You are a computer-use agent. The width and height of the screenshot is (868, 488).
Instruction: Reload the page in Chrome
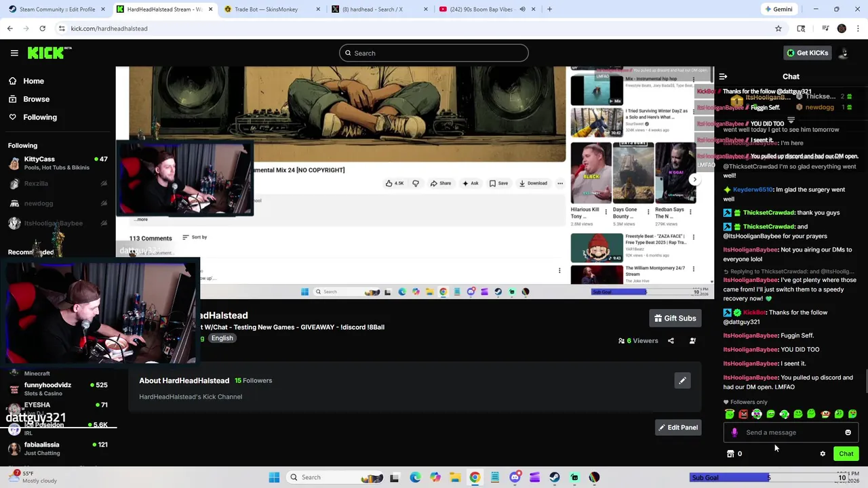coord(42,28)
